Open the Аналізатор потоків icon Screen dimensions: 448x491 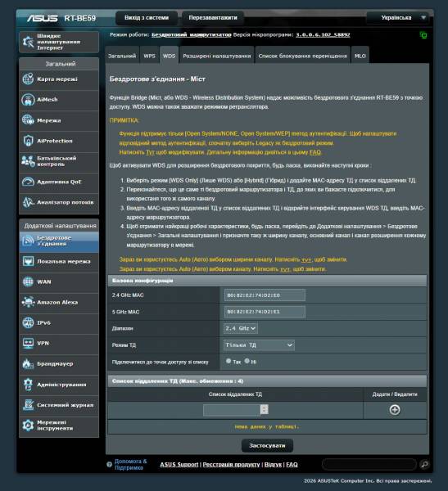pyautogui.click(x=28, y=202)
